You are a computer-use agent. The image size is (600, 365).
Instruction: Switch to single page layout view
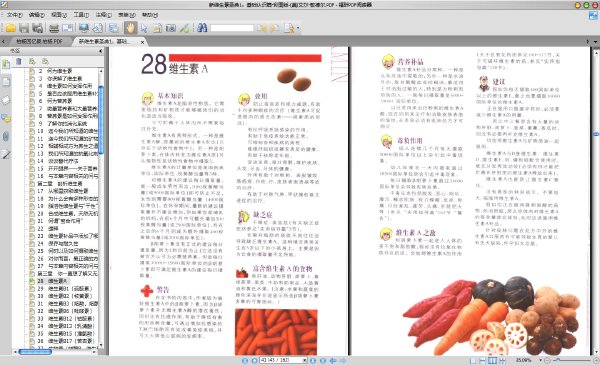[473, 360]
